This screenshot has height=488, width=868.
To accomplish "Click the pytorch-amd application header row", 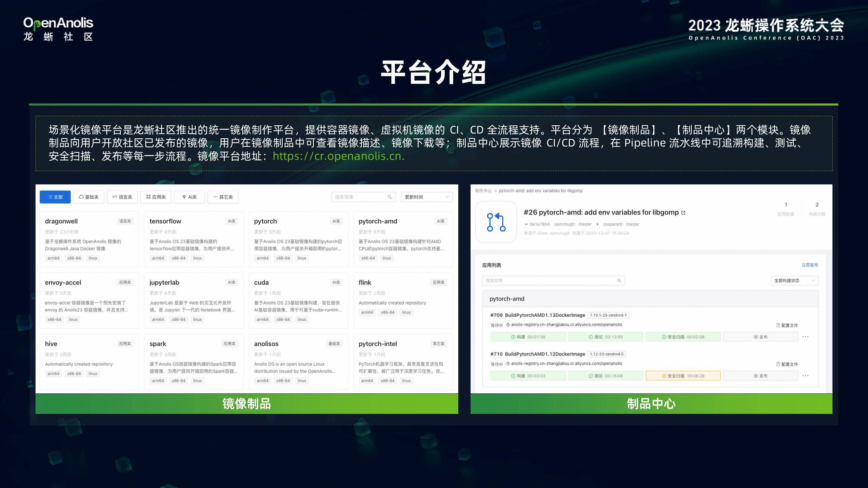I will coord(650,299).
